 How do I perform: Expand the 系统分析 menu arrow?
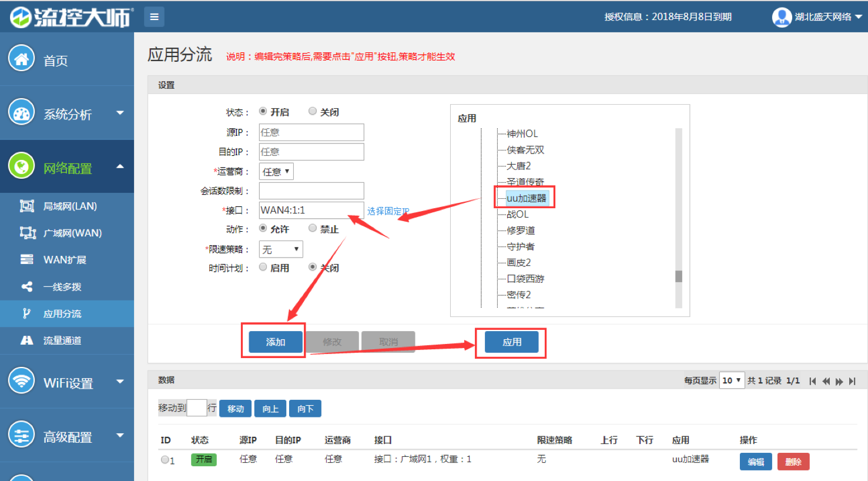tap(120, 113)
